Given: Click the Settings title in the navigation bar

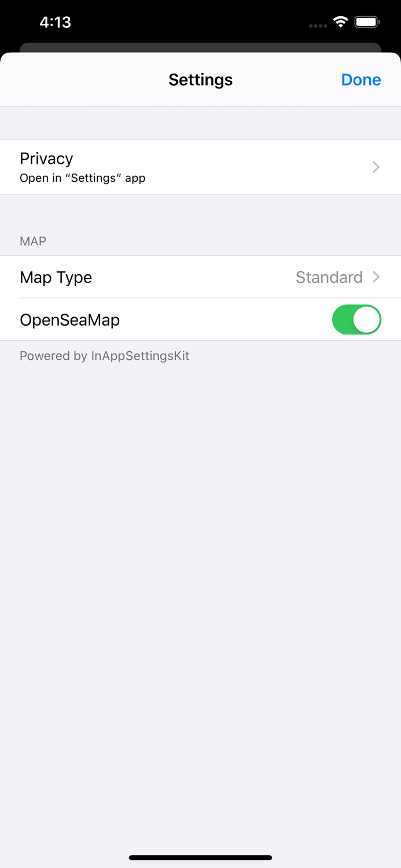Looking at the screenshot, I should 200,79.
